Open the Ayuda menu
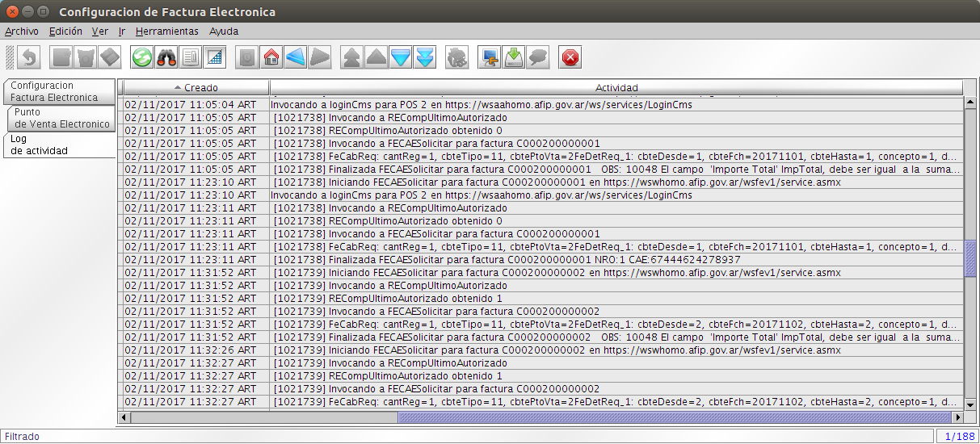Screen dimensions: 980x444 coord(224,31)
